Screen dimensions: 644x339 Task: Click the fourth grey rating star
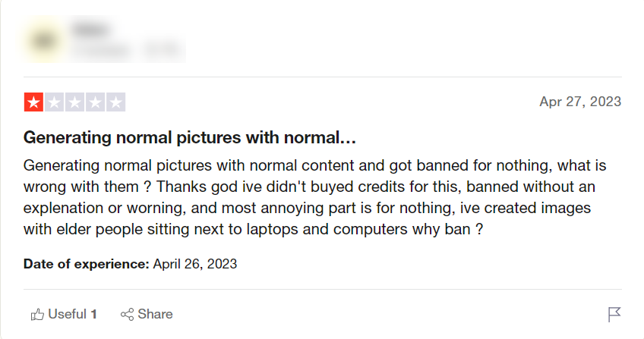tap(96, 102)
